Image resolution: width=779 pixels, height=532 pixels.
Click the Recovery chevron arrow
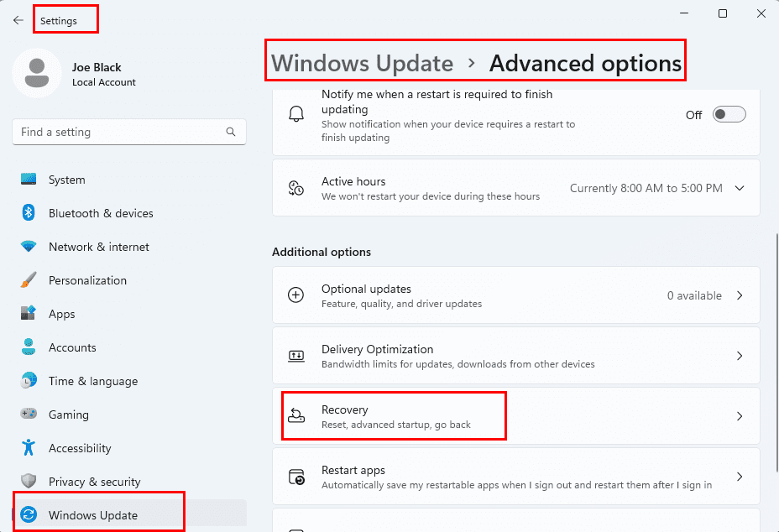click(x=740, y=416)
